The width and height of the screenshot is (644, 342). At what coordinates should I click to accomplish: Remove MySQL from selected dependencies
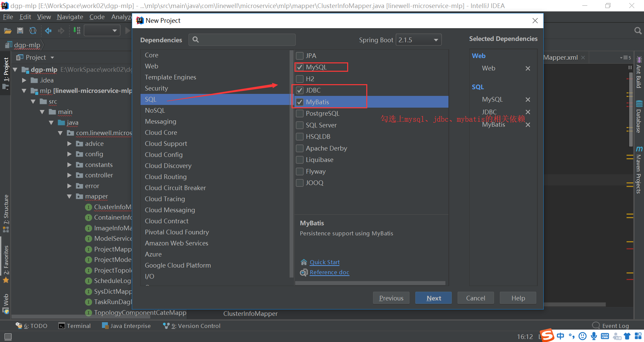click(x=528, y=100)
